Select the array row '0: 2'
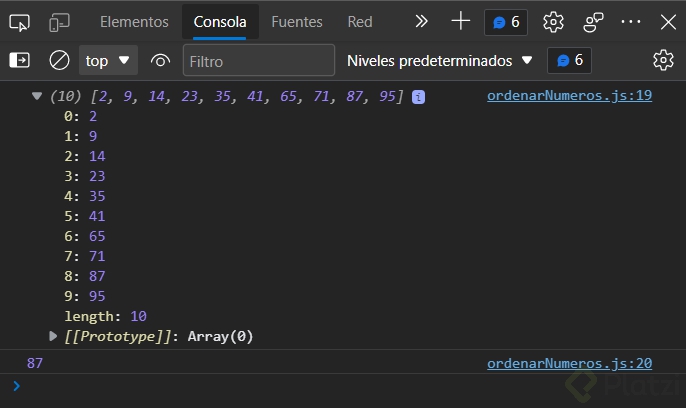The width and height of the screenshot is (686, 408). point(80,116)
